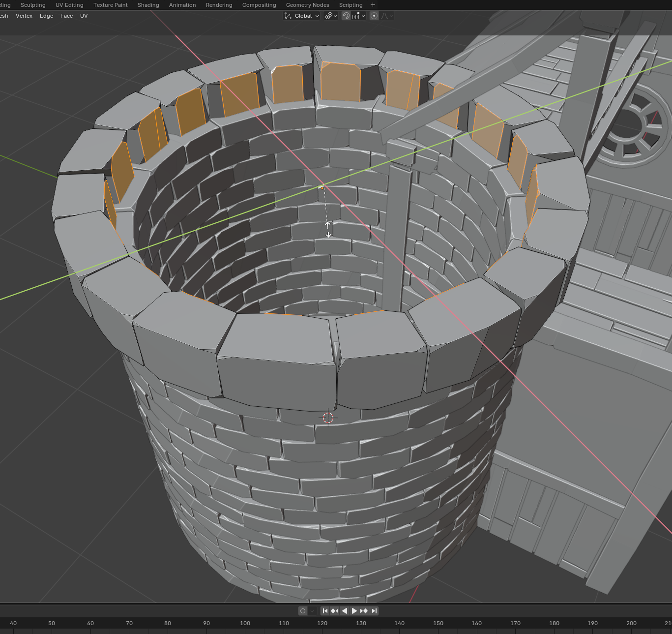
Task: Open the auto keying options dropdown arrow
Action: (312, 611)
